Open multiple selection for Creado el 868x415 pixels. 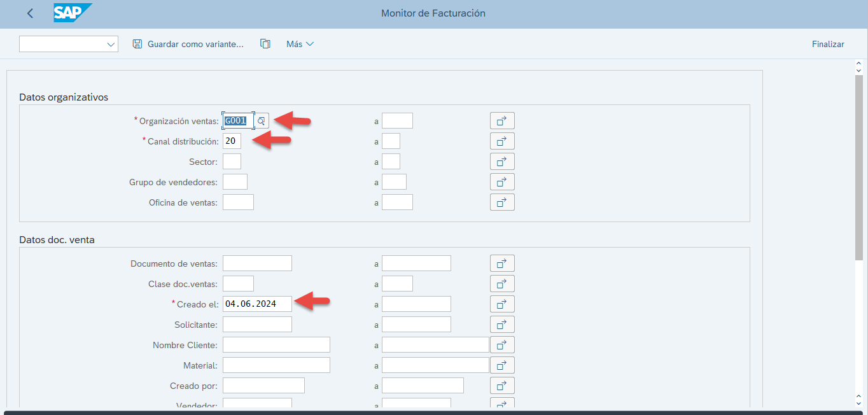point(502,304)
